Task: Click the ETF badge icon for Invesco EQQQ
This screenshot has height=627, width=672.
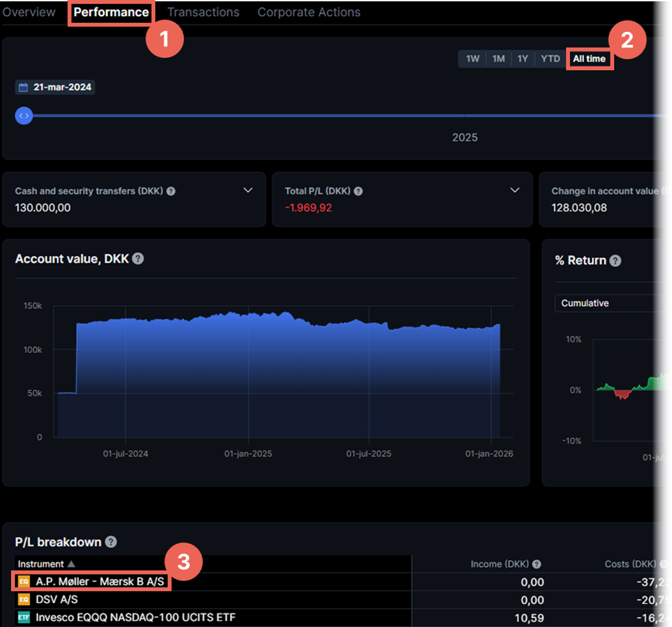Action: (x=24, y=617)
